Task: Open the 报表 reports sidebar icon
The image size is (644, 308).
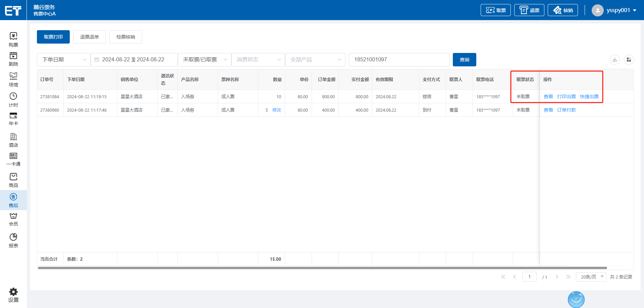Action: click(x=13, y=240)
